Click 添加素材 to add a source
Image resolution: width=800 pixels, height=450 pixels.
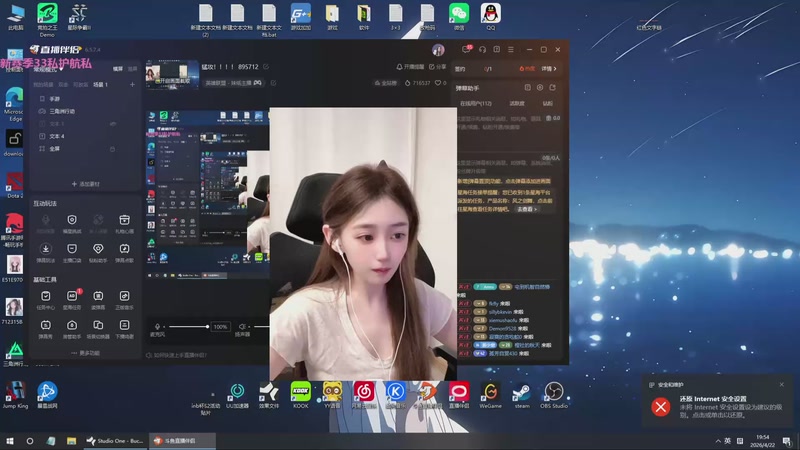86,184
